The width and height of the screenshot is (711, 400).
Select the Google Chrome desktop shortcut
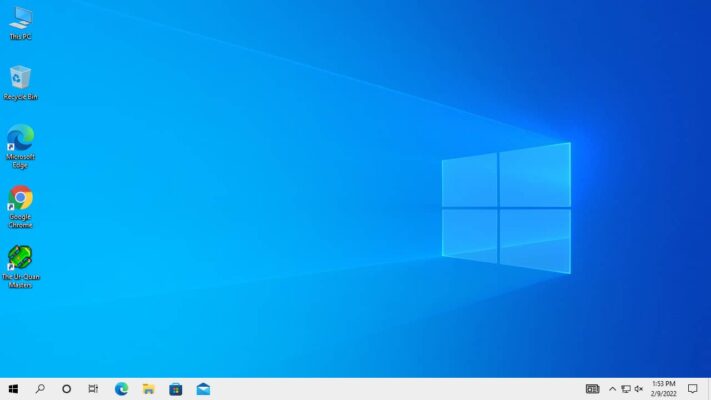coord(20,198)
